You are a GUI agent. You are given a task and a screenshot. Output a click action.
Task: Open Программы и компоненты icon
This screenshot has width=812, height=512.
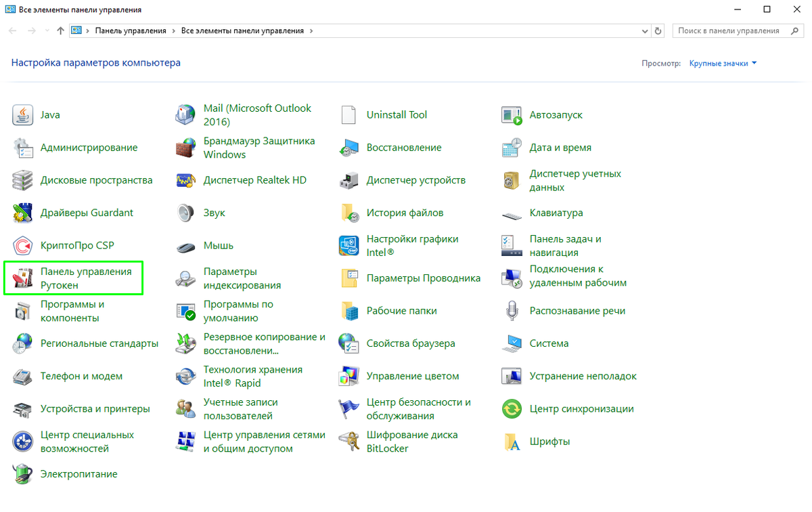coord(23,311)
